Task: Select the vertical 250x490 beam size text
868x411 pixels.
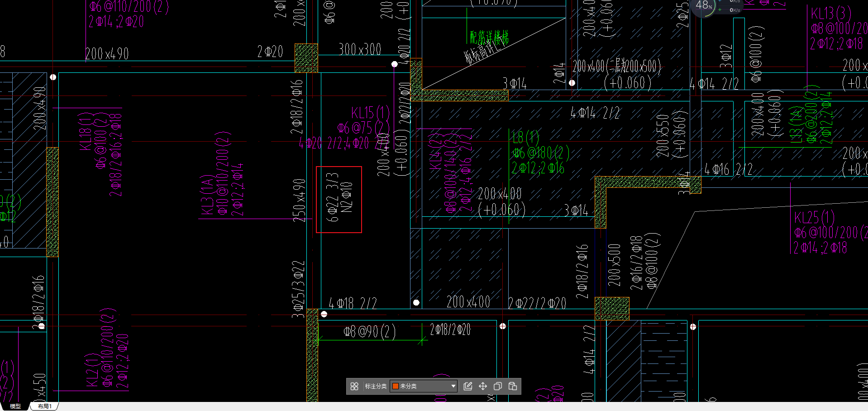Action: point(299,201)
